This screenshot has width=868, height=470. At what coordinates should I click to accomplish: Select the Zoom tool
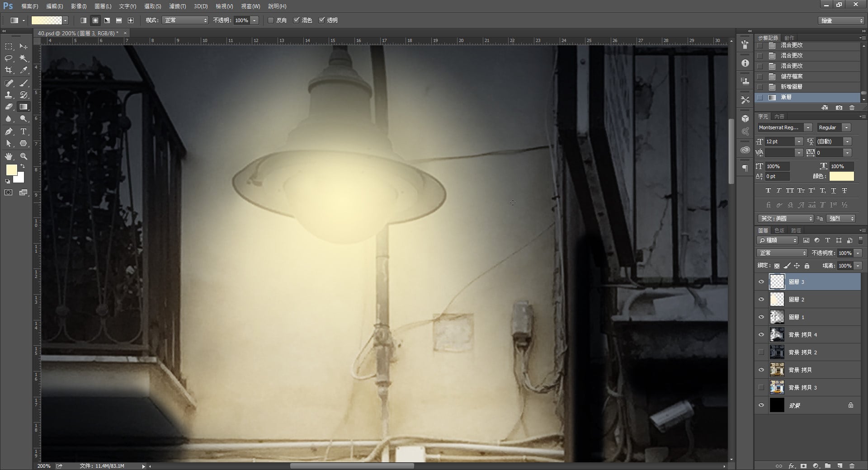[x=24, y=156]
